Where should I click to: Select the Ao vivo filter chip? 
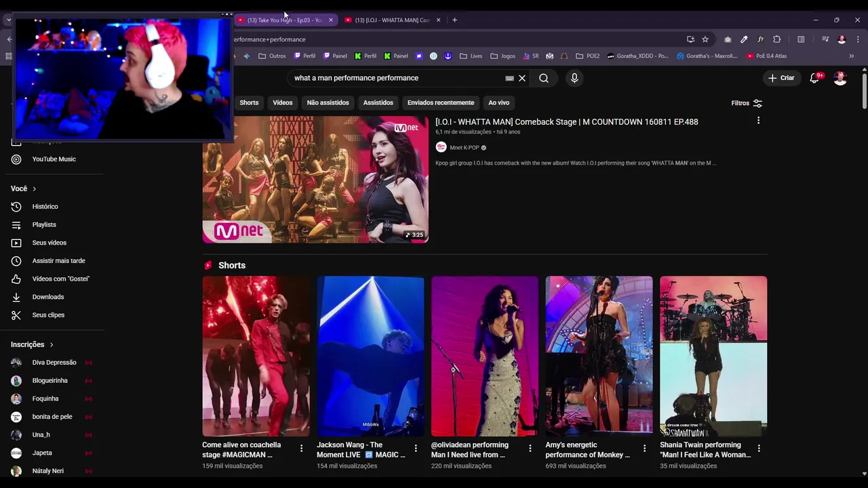(x=499, y=103)
